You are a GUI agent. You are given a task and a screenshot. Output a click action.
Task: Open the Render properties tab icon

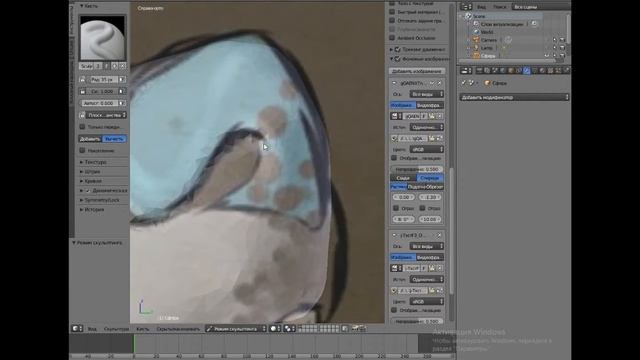(480, 71)
